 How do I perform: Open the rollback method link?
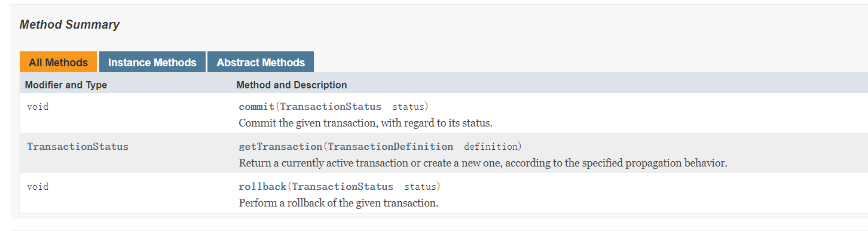[x=262, y=187]
